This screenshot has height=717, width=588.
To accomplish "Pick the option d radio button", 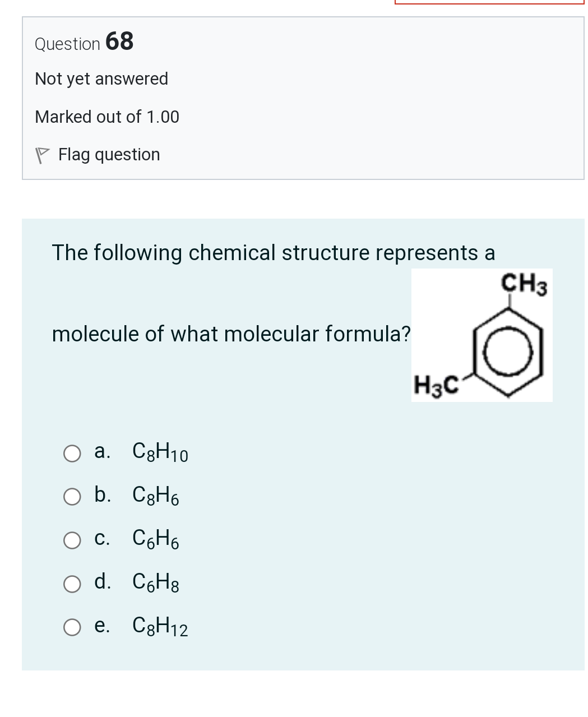I will (x=72, y=584).
